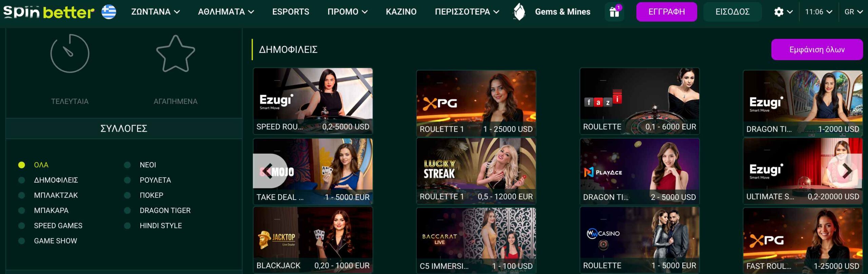Viewport: 868px width, 274px height.
Task: Select the ΡΟΥΛΕΤΑ collection radio button
Action: [x=127, y=180]
